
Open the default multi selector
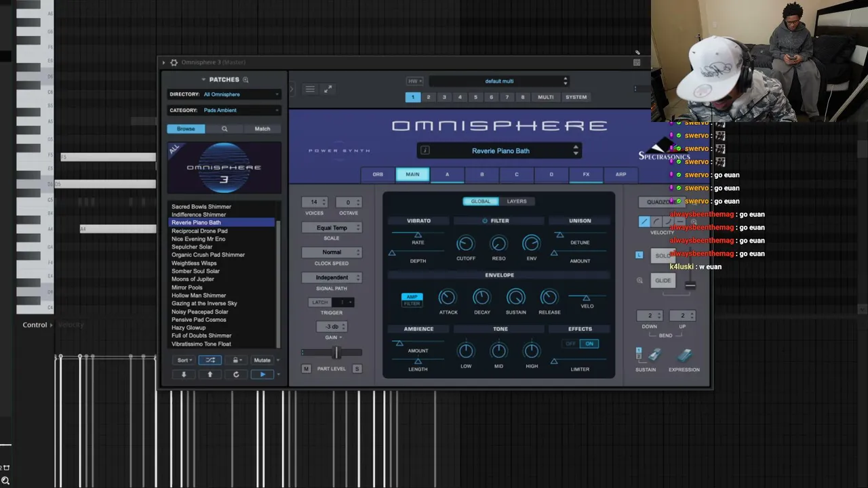(499, 81)
